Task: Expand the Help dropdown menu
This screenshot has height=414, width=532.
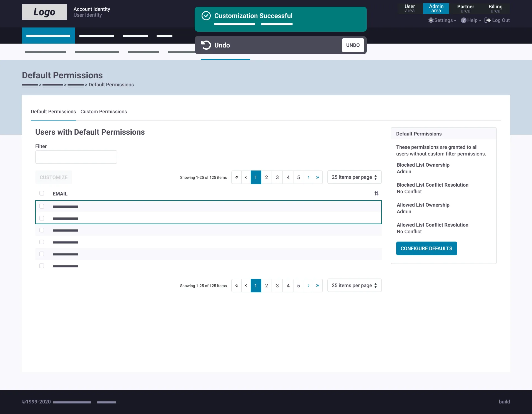Action: pyautogui.click(x=471, y=20)
